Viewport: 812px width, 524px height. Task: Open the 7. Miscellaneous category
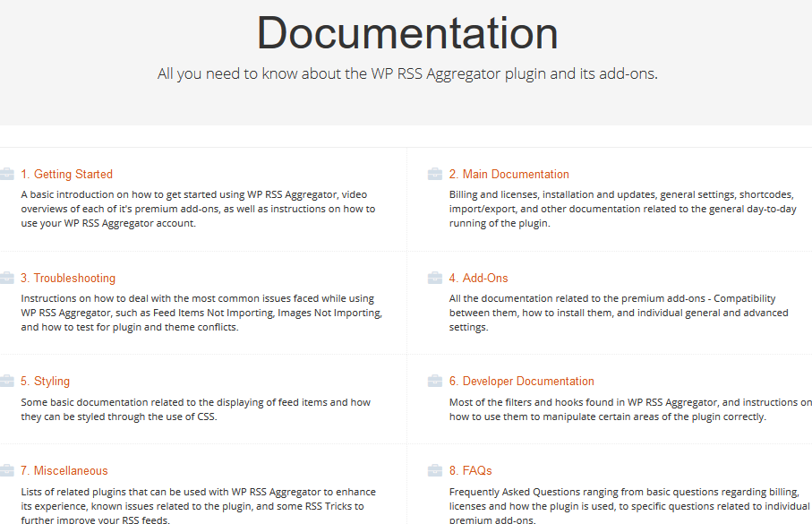(x=64, y=470)
